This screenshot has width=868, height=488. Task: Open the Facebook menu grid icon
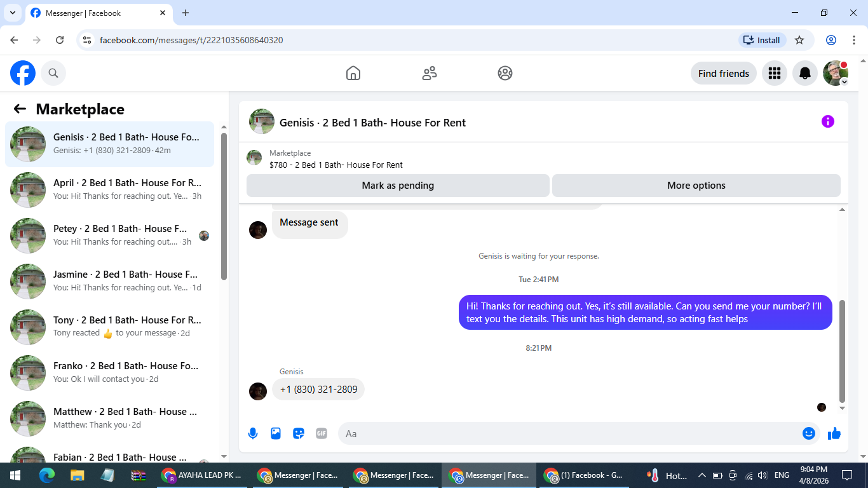[x=774, y=73]
